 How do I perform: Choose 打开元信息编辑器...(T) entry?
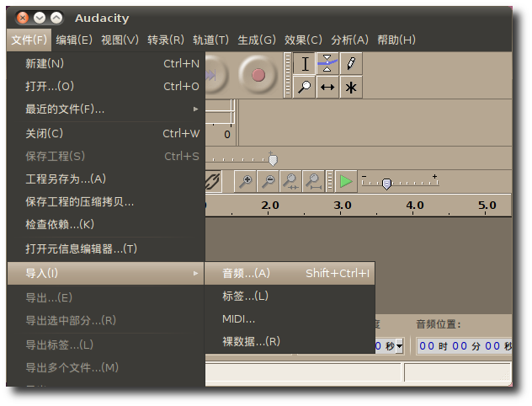(x=106, y=248)
